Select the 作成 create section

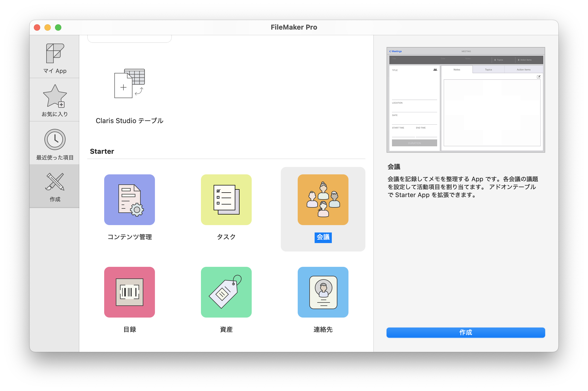point(54,186)
